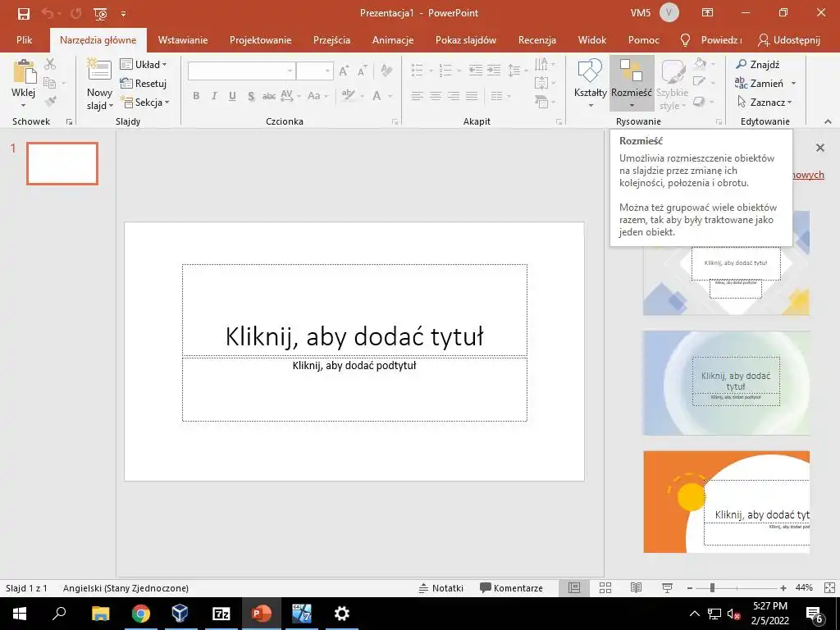Toggle text Shadow formatting
This screenshot has width=840, height=630.
[x=251, y=96]
